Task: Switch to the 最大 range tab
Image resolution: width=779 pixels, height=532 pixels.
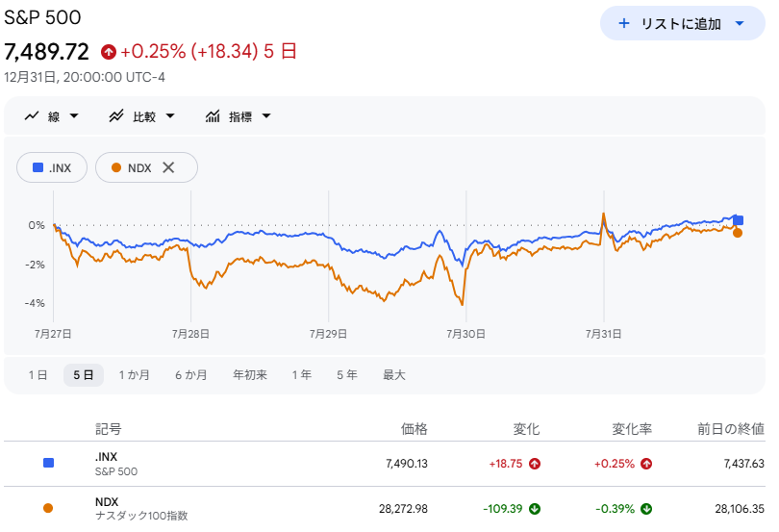Action: pos(394,375)
